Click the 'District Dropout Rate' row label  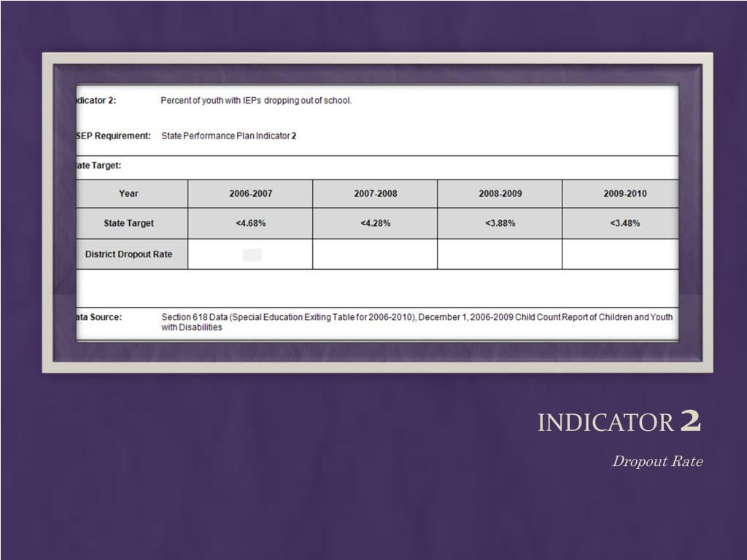[x=131, y=254]
